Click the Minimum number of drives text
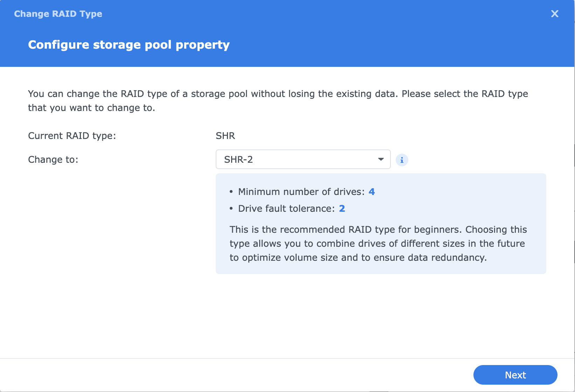 pyautogui.click(x=301, y=192)
